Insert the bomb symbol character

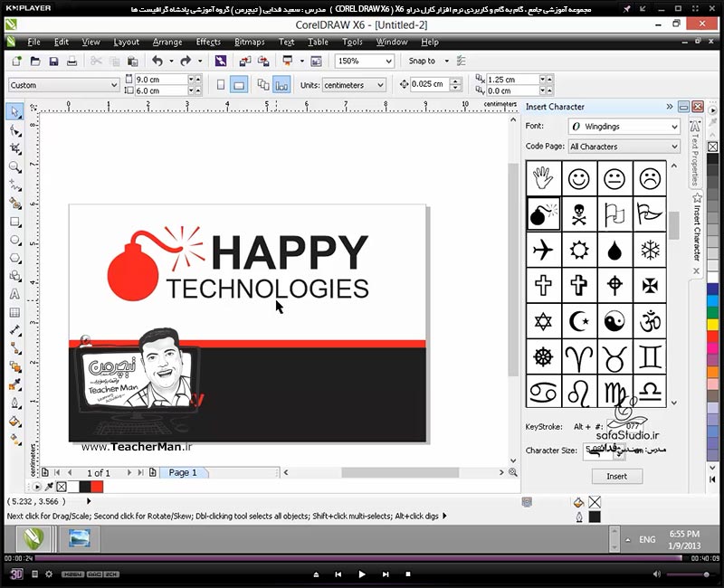click(543, 213)
